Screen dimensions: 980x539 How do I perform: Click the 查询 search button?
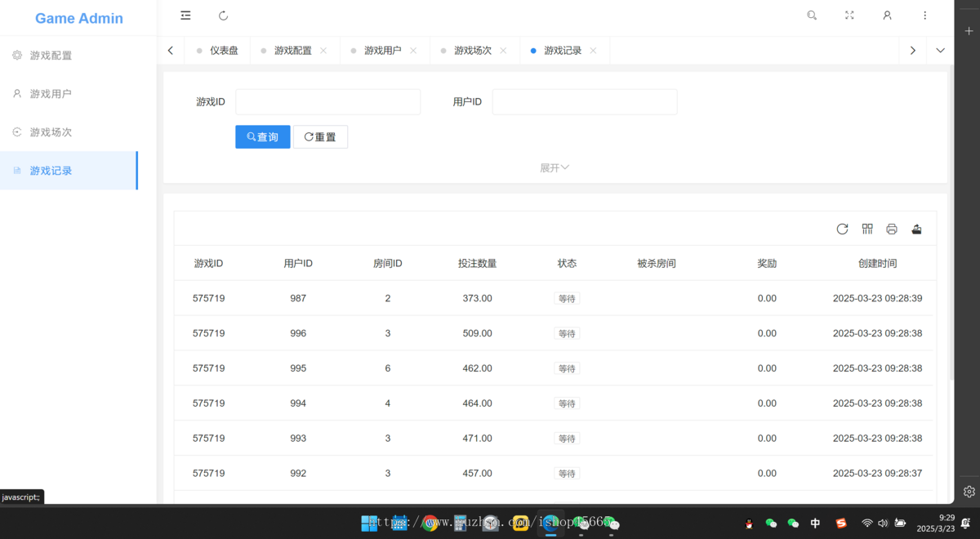click(263, 136)
